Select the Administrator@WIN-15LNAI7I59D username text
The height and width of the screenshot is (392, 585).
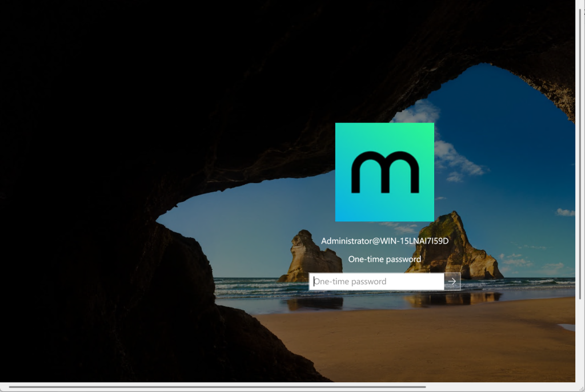tap(384, 241)
